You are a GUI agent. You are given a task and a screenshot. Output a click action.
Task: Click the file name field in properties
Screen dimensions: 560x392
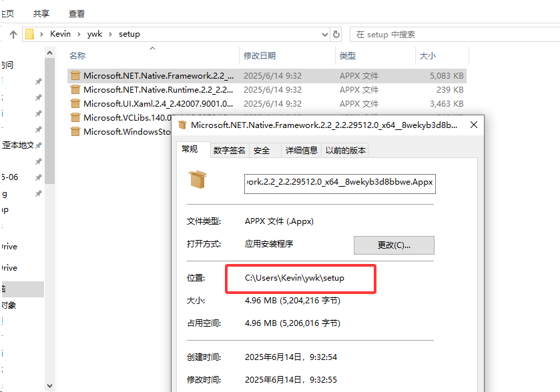click(340, 181)
